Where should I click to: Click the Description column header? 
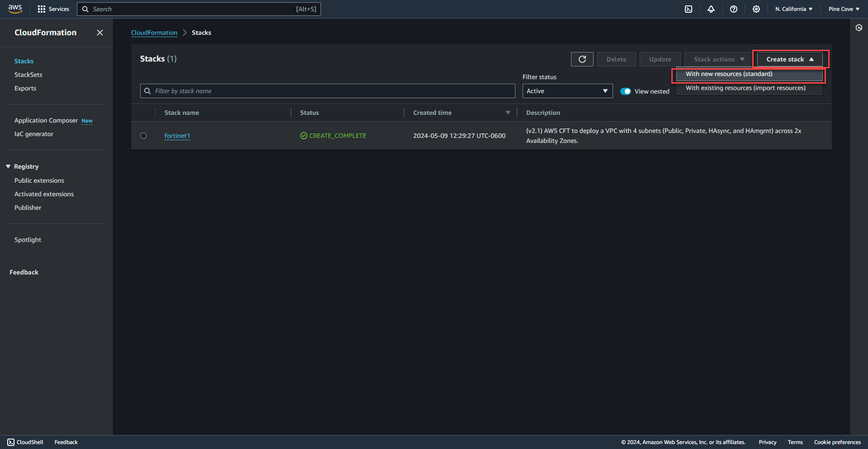[x=543, y=113]
